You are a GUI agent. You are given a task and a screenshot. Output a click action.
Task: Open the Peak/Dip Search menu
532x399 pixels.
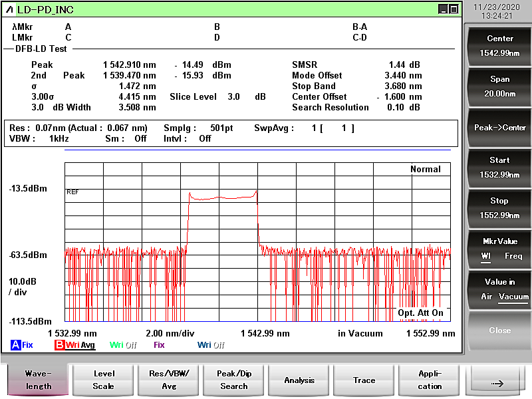click(234, 380)
